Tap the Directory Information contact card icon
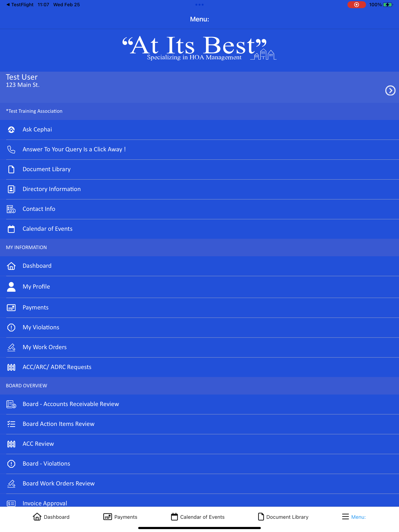This screenshot has width=399, height=532. coord(11,189)
